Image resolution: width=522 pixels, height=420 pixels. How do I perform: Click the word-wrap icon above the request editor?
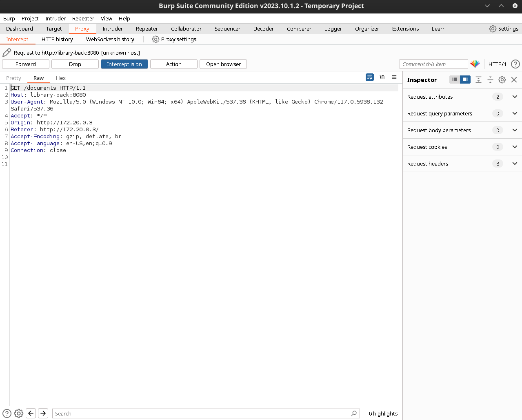(369, 77)
